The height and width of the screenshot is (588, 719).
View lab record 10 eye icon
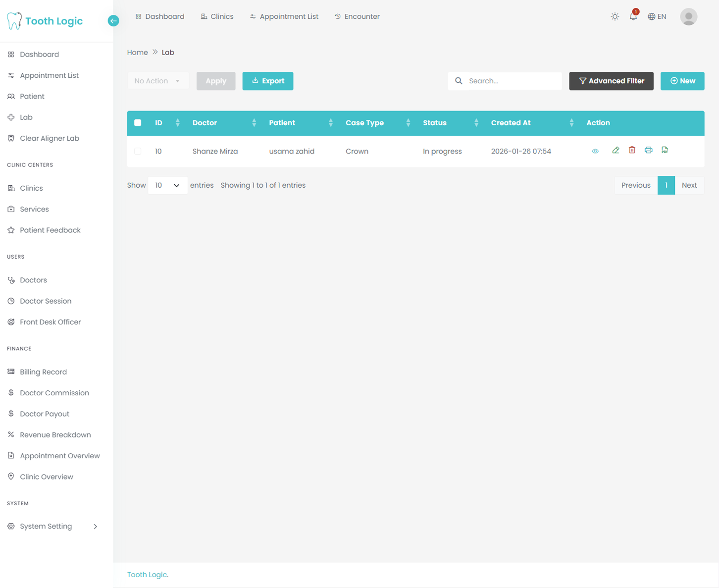595,151
